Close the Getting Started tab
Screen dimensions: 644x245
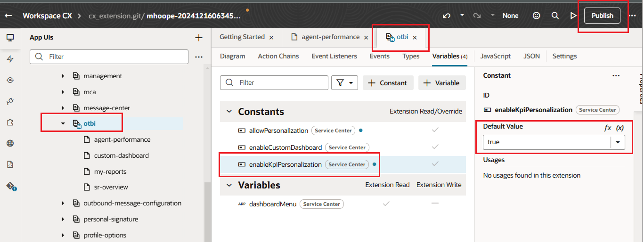coord(271,37)
